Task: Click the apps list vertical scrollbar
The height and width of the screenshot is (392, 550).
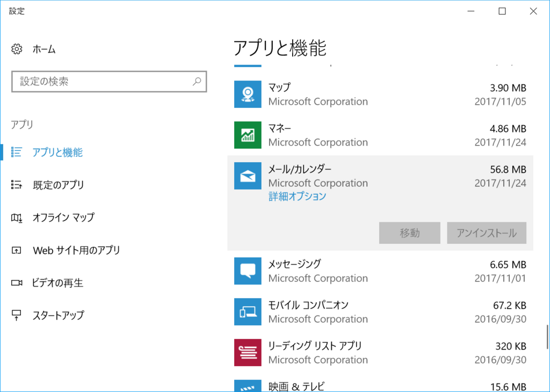Action: (547, 337)
